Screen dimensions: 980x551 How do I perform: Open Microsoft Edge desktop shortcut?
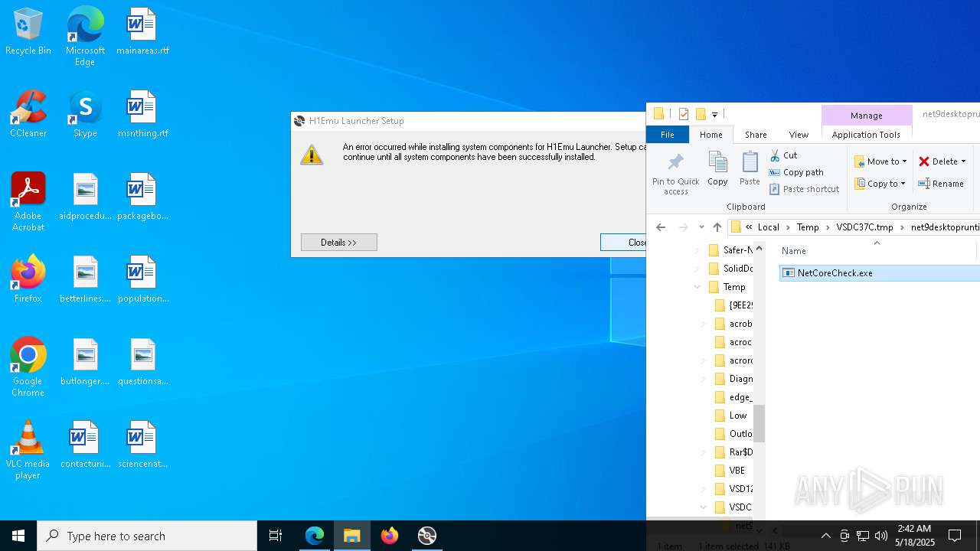tap(85, 37)
